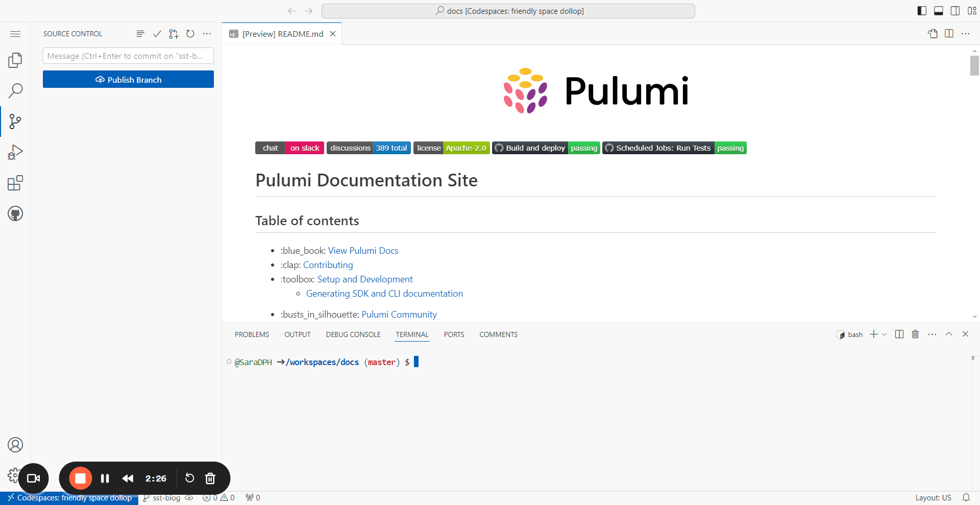Click the chat on slack badge
Image resolution: width=980 pixels, height=505 pixels.
tap(289, 148)
